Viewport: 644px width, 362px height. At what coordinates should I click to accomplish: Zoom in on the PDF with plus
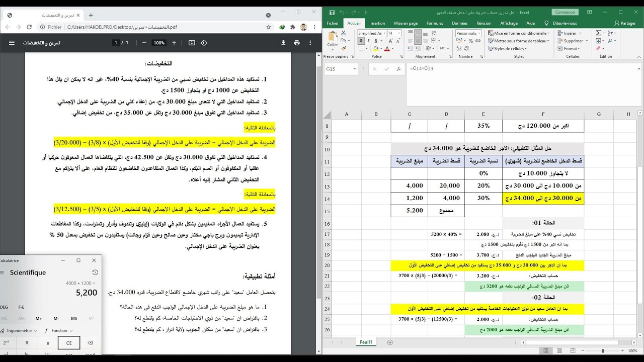(174, 43)
